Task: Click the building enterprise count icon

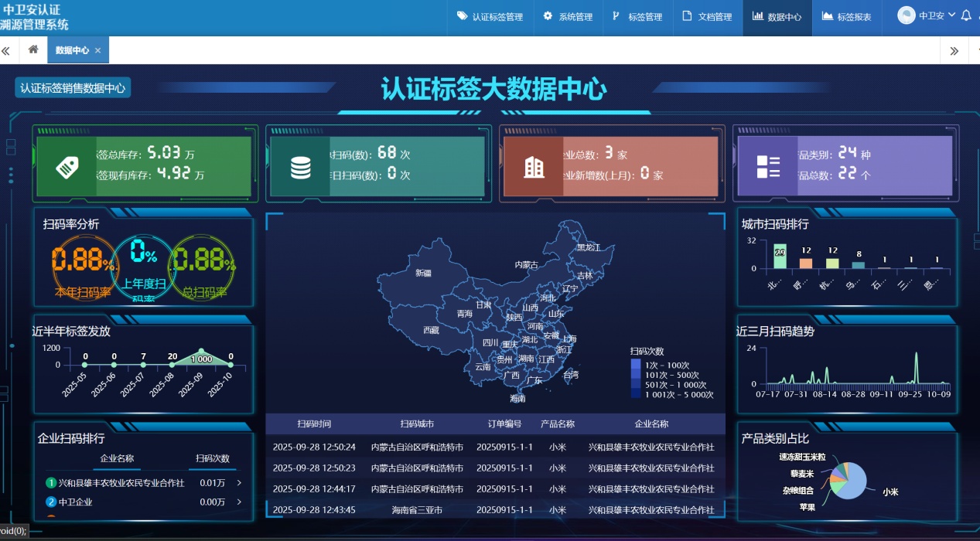Action: (534, 165)
